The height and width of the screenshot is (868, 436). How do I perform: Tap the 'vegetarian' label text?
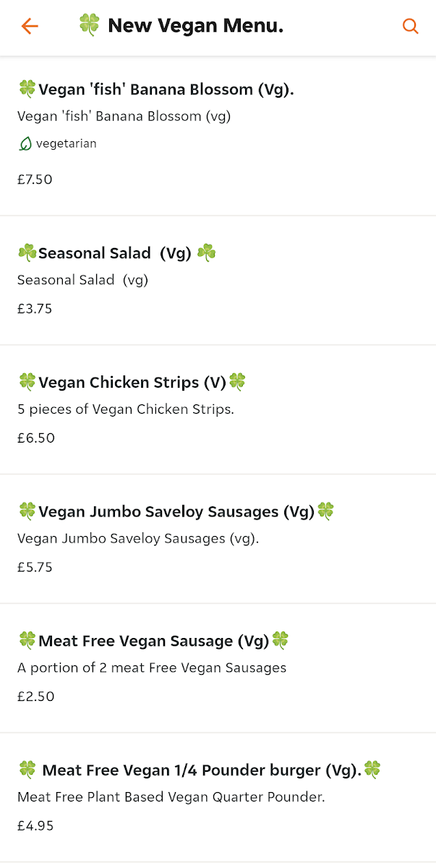66,144
